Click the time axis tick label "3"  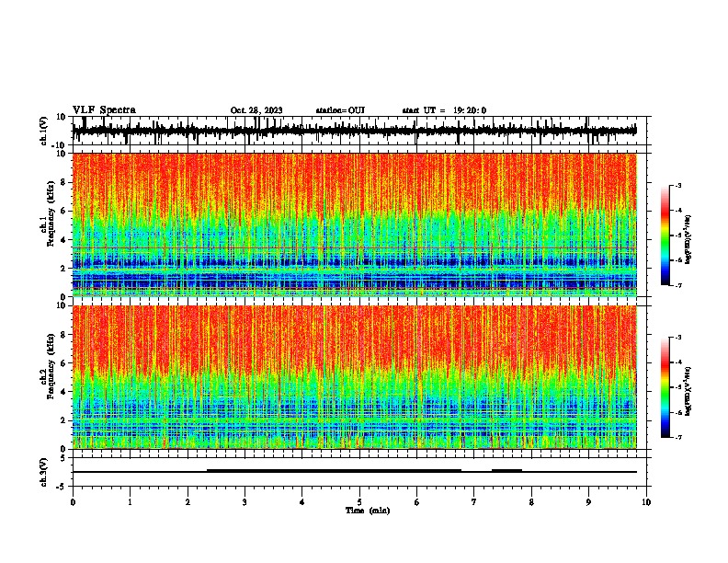[x=245, y=502]
